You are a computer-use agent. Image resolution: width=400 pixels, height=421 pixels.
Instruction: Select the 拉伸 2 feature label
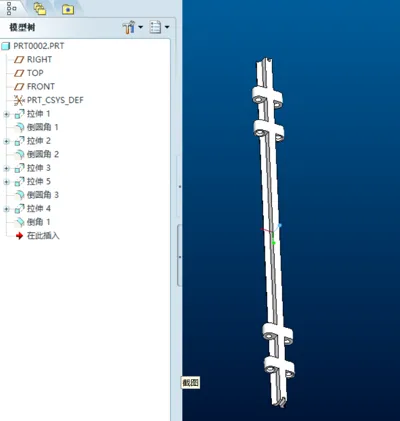tap(39, 141)
